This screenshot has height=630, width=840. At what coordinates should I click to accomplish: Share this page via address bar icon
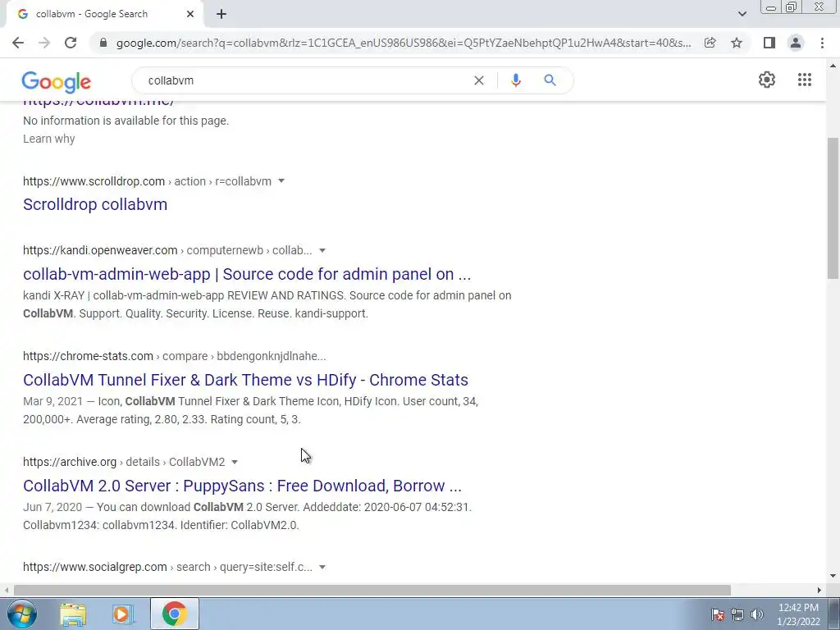[710, 43]
